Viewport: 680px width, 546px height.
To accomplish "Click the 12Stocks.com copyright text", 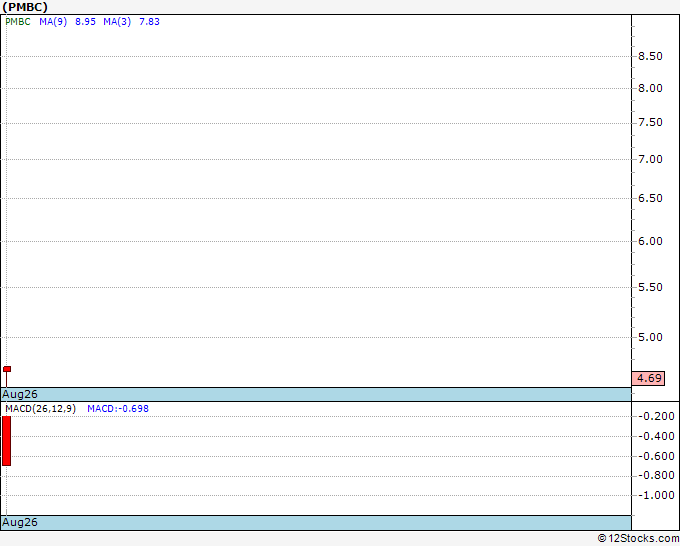I will [638, 539].
